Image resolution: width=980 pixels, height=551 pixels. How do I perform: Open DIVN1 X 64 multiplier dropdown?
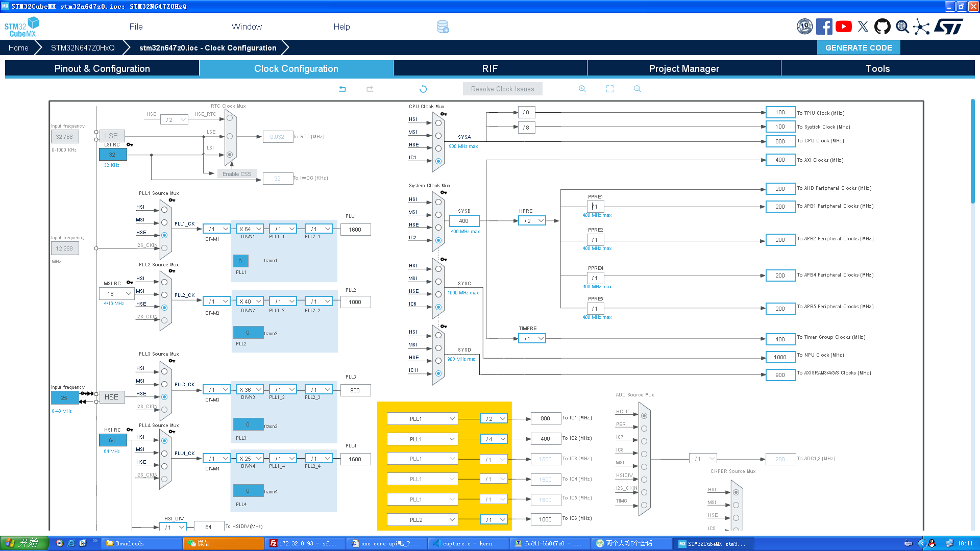pyautogui.click(x=250, y=229)
